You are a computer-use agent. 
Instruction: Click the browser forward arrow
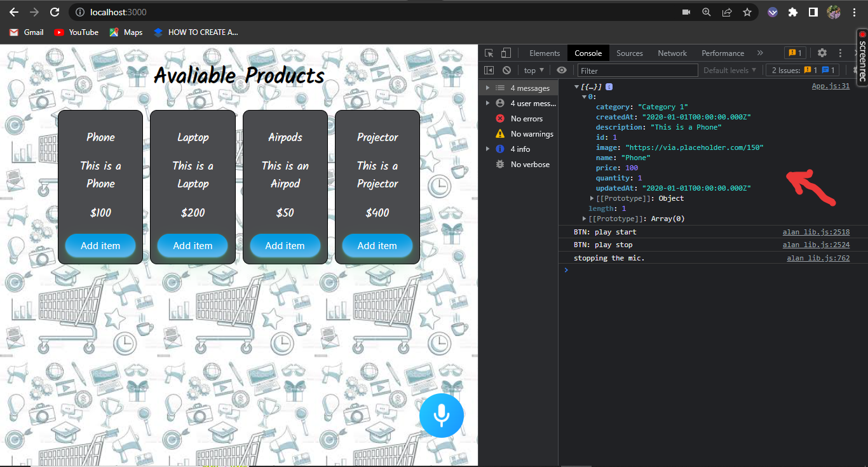[x=34, y=12]
